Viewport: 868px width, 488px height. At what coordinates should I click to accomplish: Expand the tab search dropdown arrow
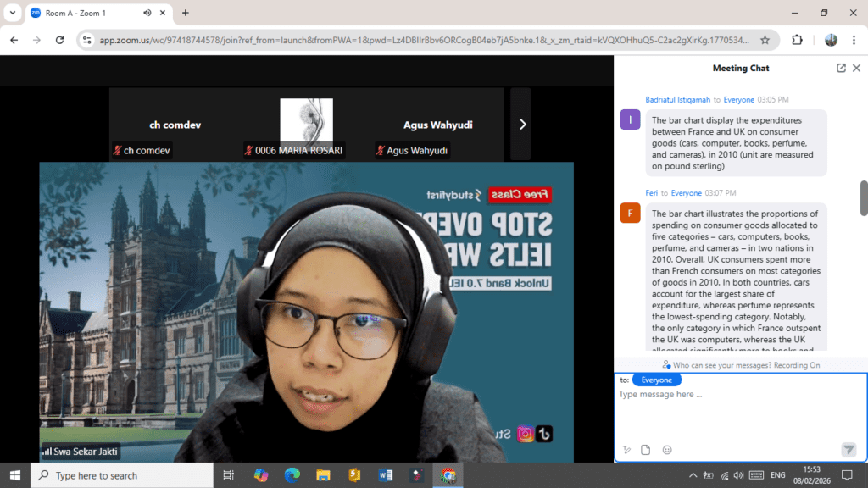[12, 13]
